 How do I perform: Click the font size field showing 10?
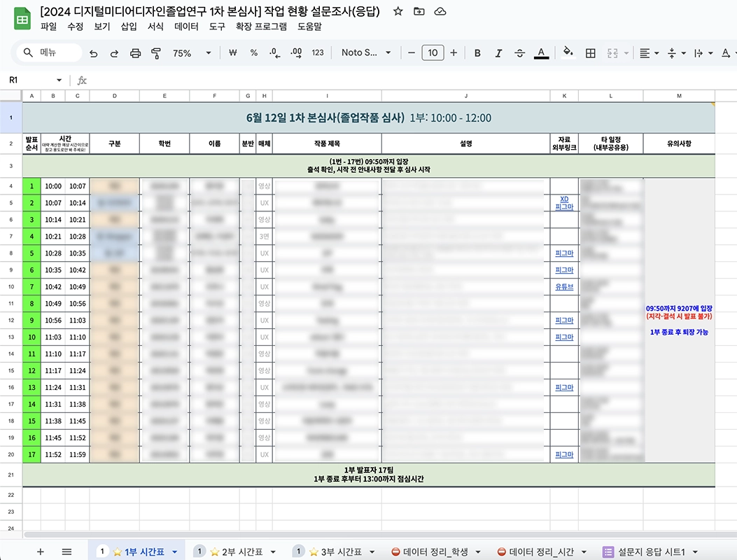click(433, 53)
